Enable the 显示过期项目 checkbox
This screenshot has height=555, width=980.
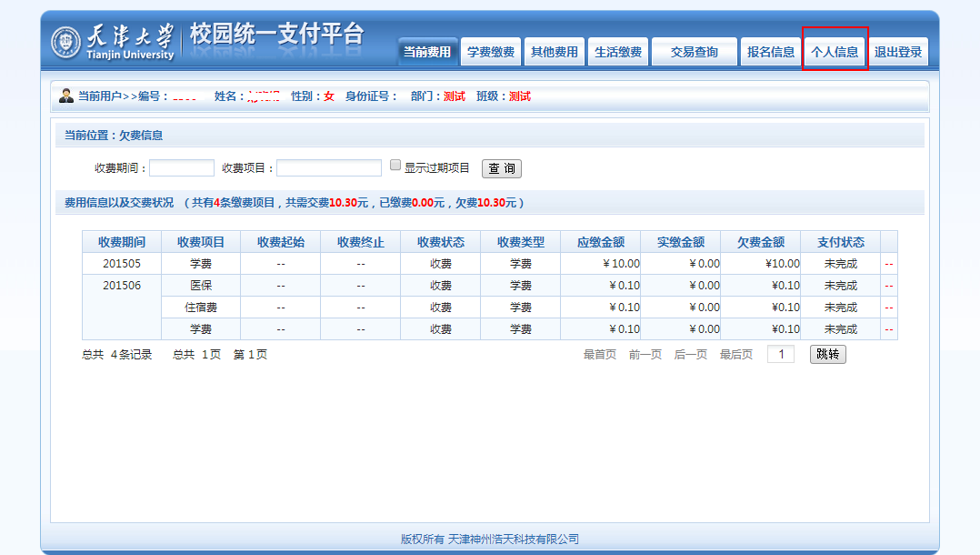[x=395, y=166]
